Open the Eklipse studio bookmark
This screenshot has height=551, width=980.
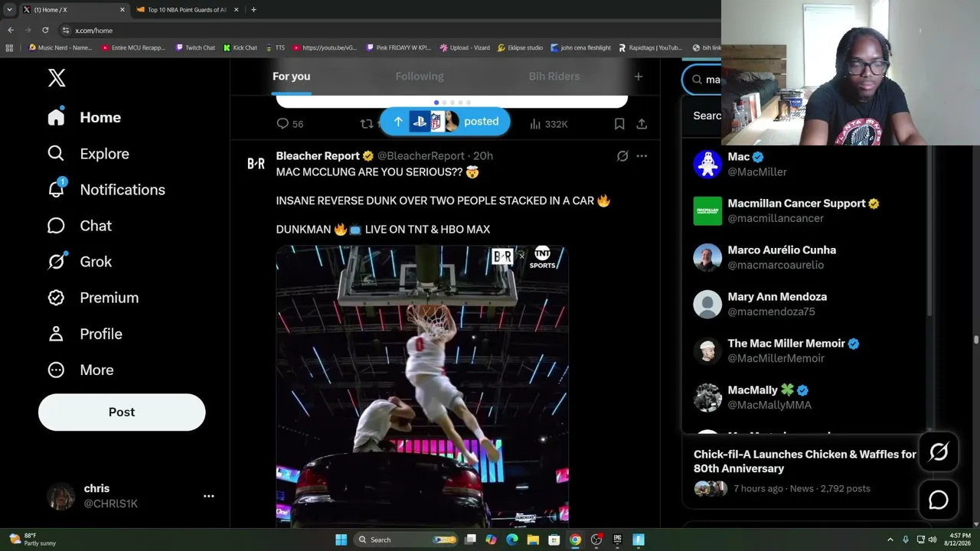tap(520, 48)
